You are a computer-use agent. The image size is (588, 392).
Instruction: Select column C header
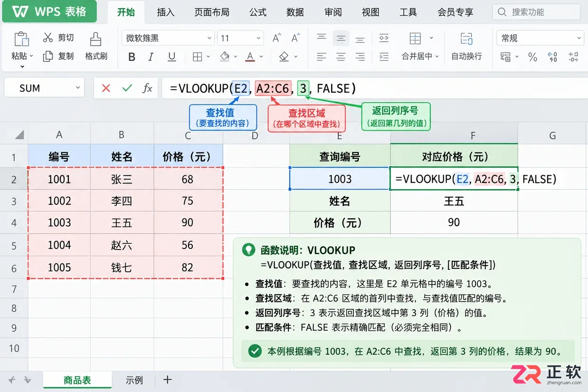click(188, 135)
